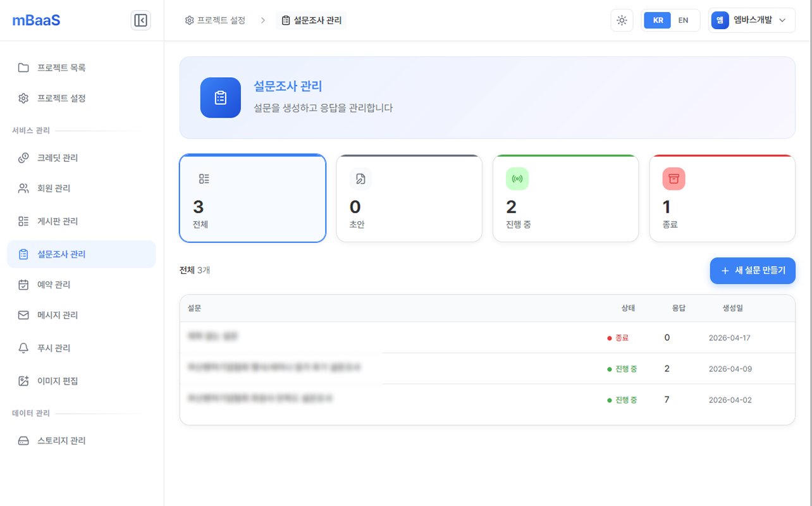This screenshot has width=812, height=506.
Task: Click the 진행 중 status in 2026-04-09 row
Action: point(622,369)
